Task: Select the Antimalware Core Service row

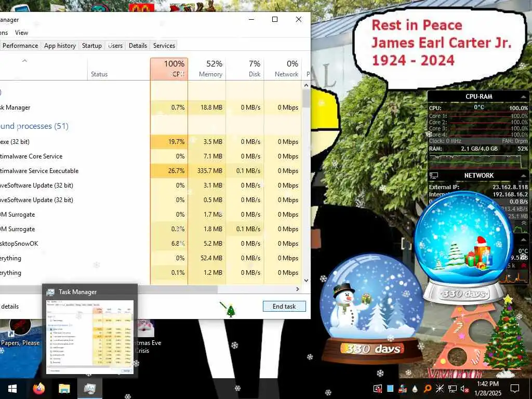Action: (x=151, y=156)
